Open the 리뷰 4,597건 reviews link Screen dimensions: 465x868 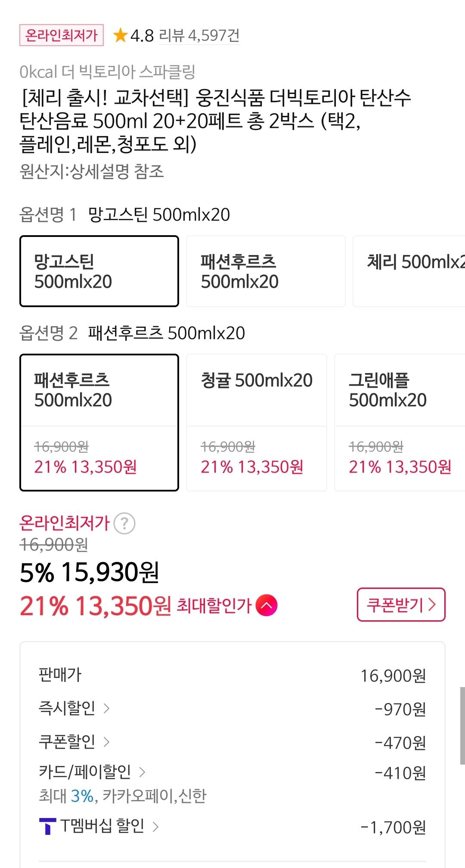click(x=199, y=35)
